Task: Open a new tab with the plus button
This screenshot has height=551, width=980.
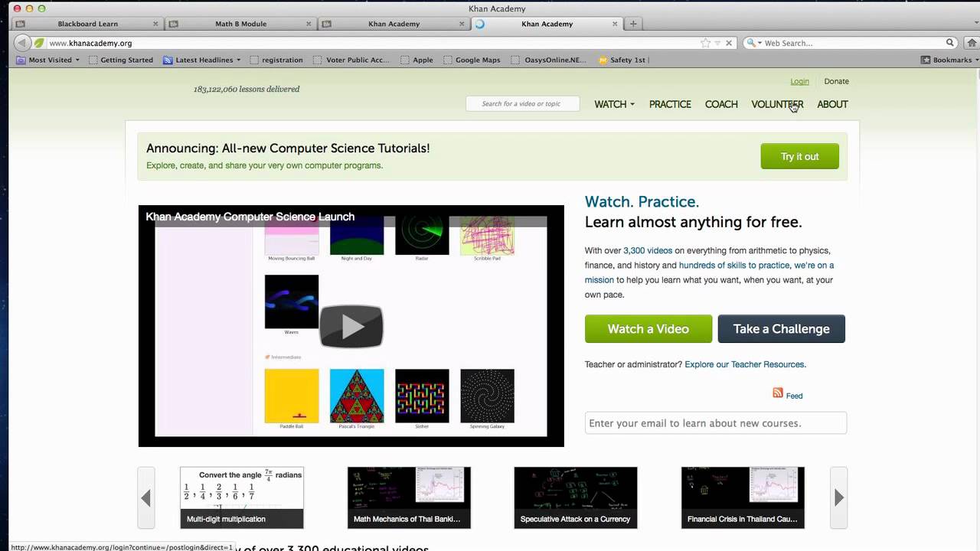Action: pos(633,24)
